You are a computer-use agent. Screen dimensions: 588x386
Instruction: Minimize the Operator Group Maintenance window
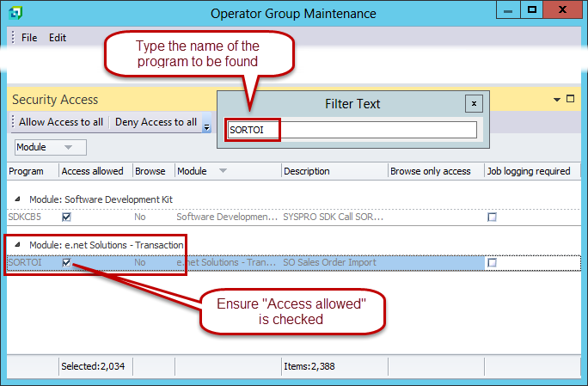click(505, 10)
